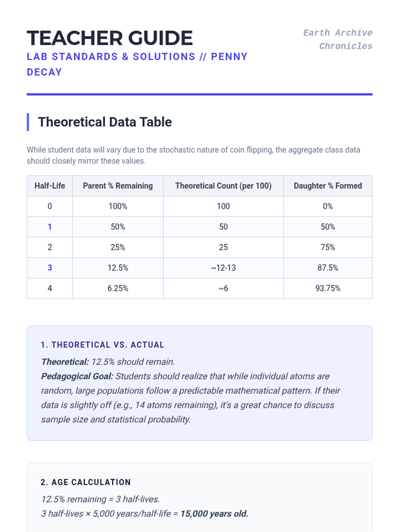Click the Age Calculation section heading
This screenshot has width=399, height=532.
pos(86,482)
